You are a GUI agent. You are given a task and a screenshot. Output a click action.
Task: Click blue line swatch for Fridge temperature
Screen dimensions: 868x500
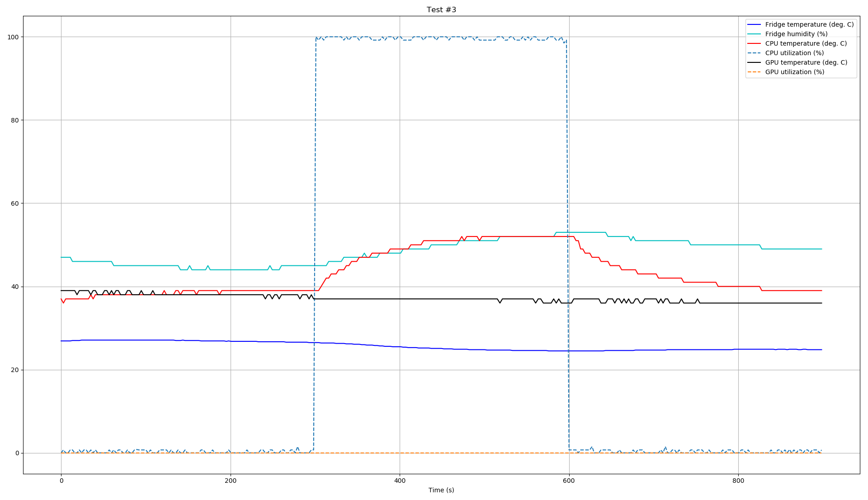(754, 24)
